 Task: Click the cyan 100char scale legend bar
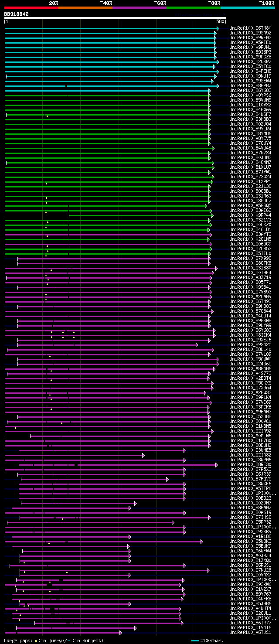195,641
